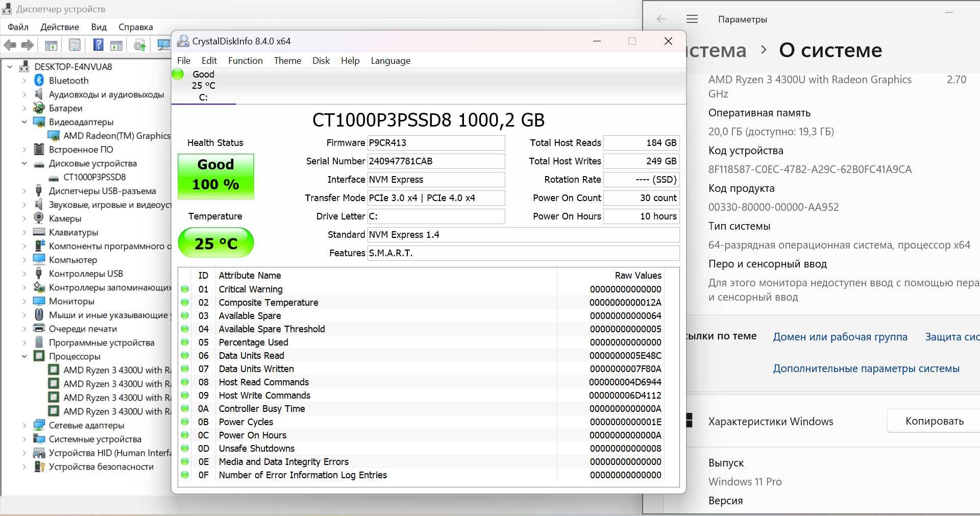Click the Батареи battery icon
980x516 pixels.
pyautogui.click(x=39, y=108)
